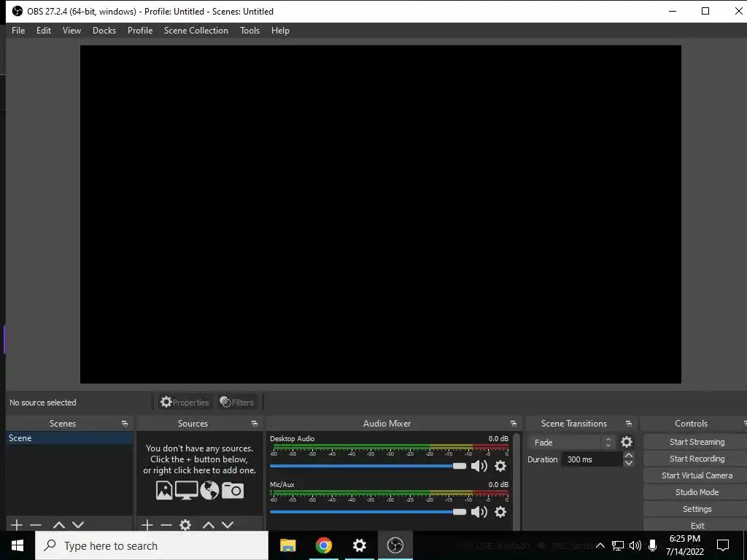Open transition properties gear beside Fade
Screen dimensions: 747x560
coord(627,443)
